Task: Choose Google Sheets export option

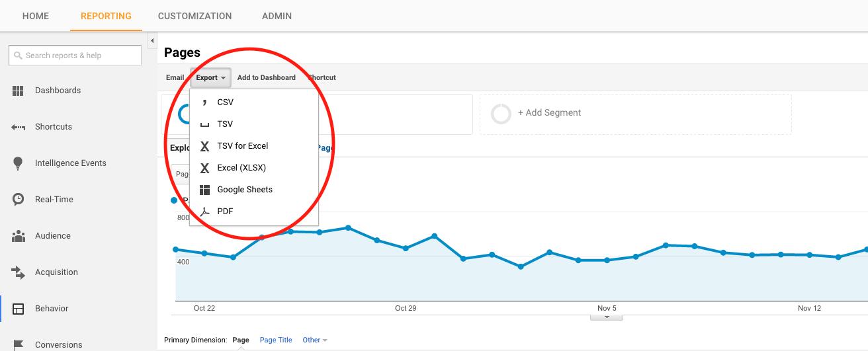Action: [x=244, y=190]
